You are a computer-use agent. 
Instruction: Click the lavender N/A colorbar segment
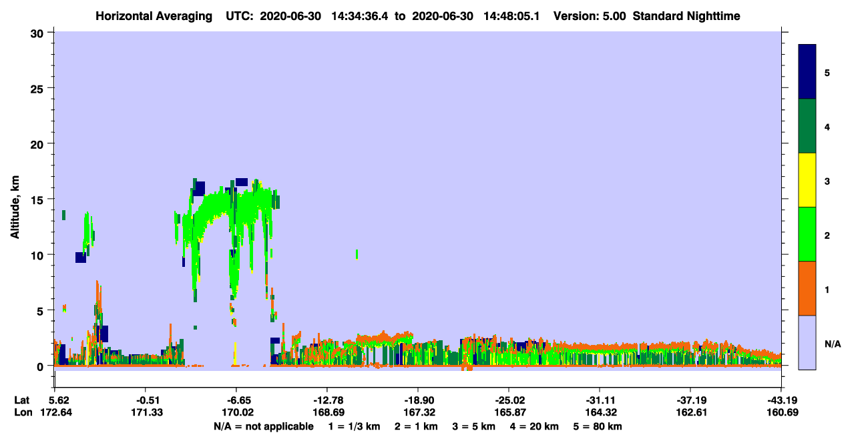tap(807, 342)
